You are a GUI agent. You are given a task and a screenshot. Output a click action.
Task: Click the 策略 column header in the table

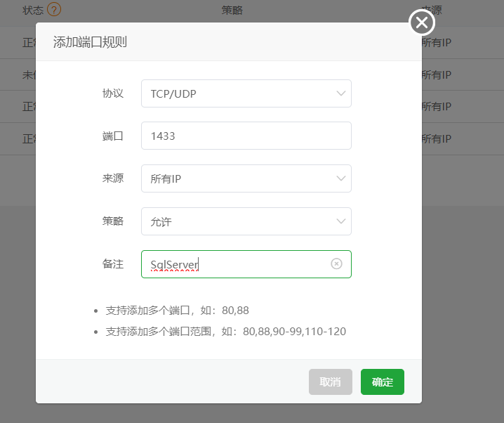point(232,10)
